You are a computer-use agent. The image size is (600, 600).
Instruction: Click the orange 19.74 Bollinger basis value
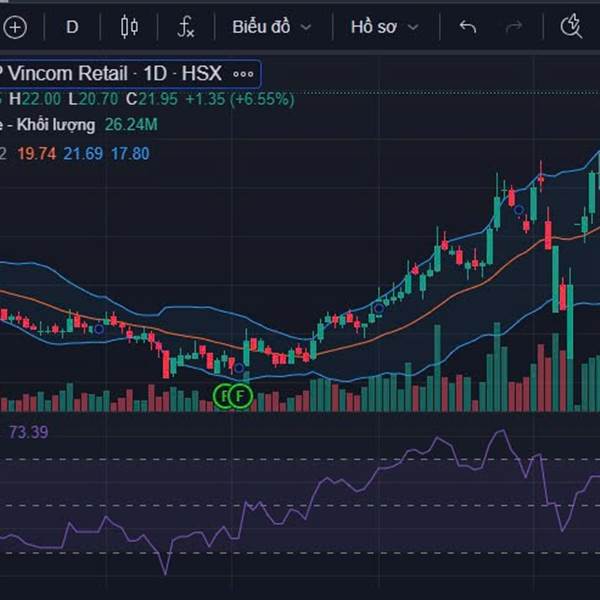point(37,154)
